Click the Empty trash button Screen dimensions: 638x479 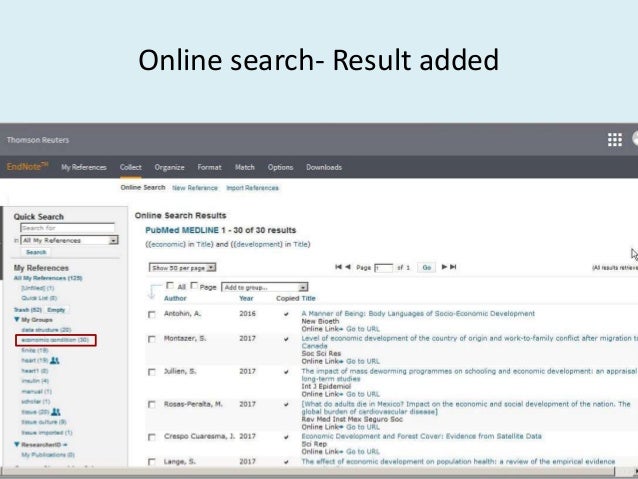56,310
